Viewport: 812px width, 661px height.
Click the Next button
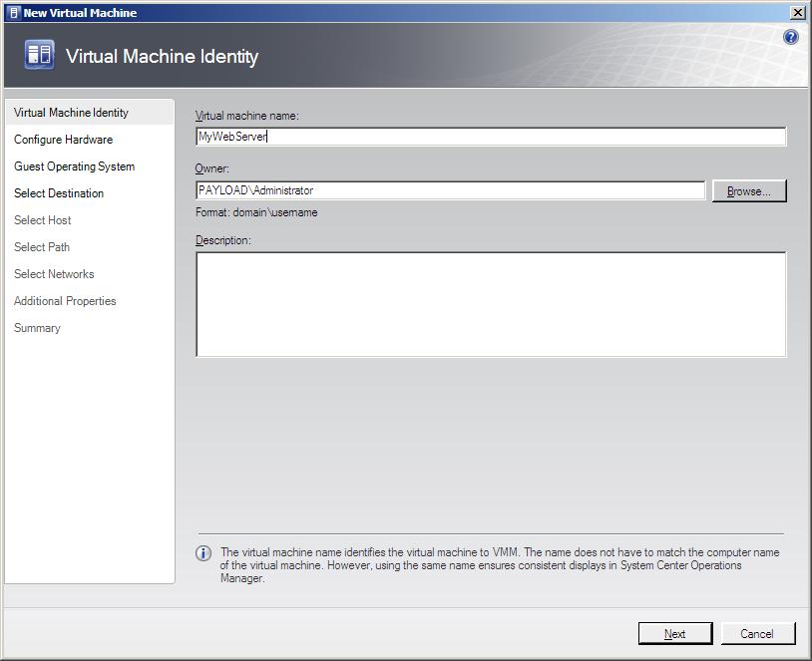point(675,633)
